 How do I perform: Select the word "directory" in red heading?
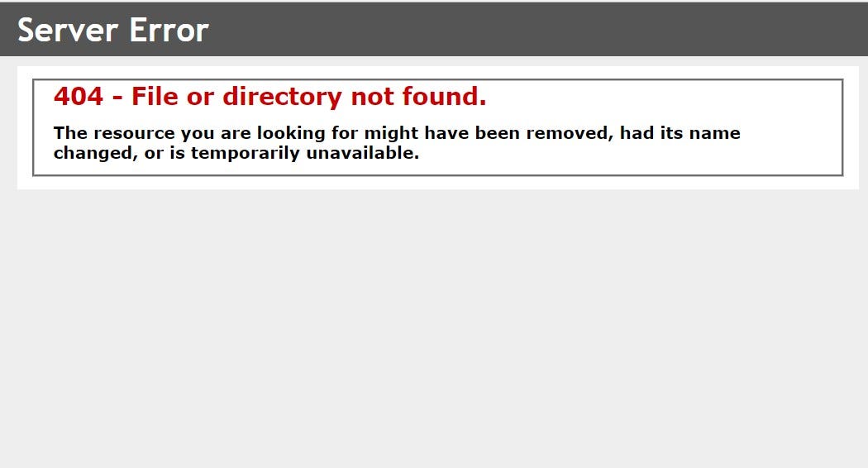pyautogui.click(x=283, y=98)
